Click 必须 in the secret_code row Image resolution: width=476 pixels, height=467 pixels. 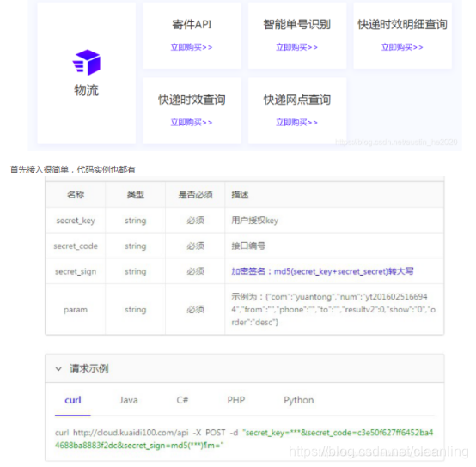pos(195,246)
